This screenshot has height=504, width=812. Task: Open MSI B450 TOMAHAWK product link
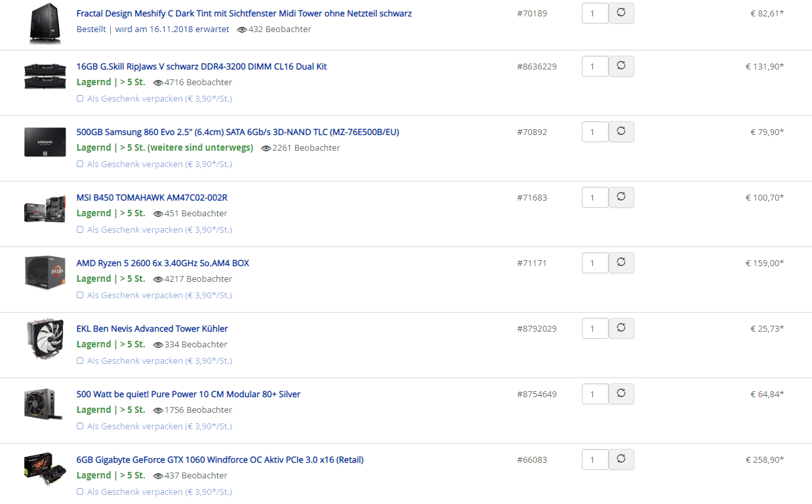(152, 197)
